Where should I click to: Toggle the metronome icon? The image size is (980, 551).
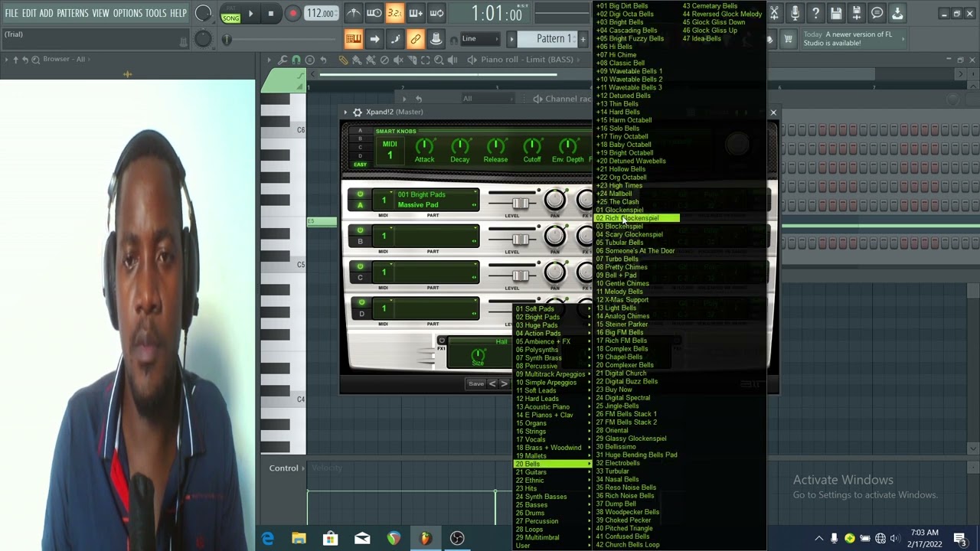(353, 13)
